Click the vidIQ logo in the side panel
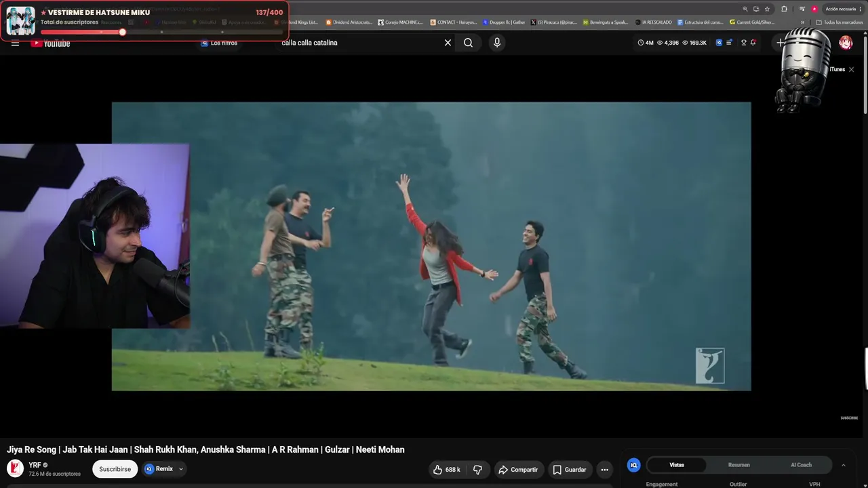The width and height of the screenshot is (868, 488). point(633,465)
